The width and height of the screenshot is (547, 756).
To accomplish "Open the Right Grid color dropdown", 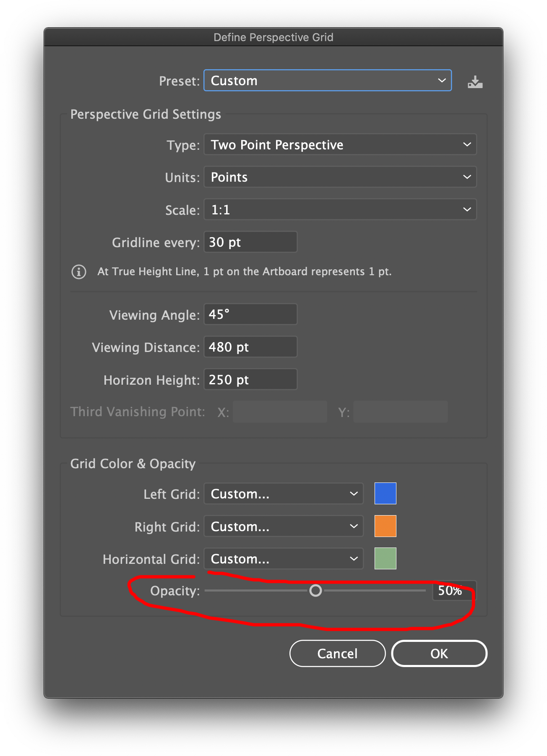I will (x=283, y=526).
